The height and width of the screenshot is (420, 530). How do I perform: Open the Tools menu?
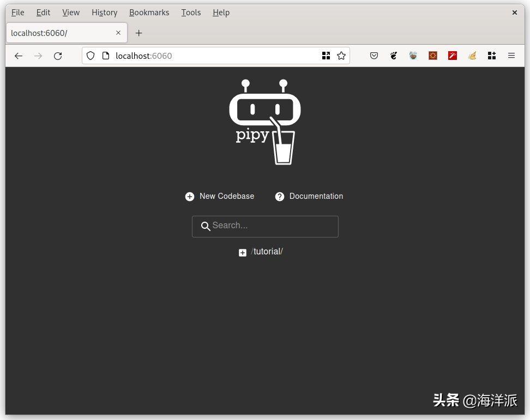point(191,13)
